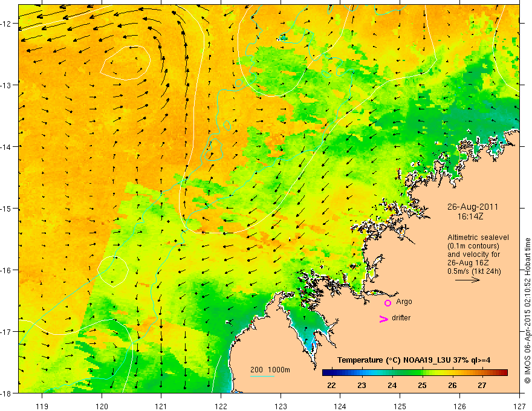Click the 'Argo' legend label
This screenshot has height=411, width=532.
[x=404, y=302]
